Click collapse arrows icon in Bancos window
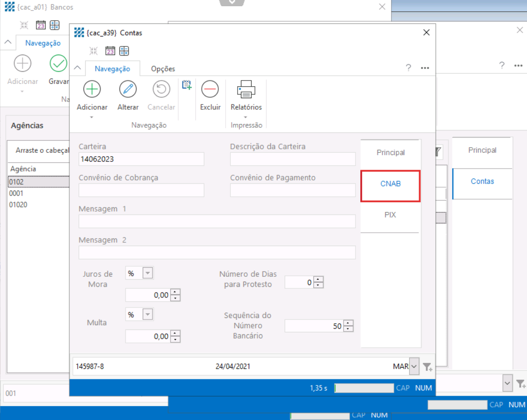527x420 pixels. click(24, 25)
